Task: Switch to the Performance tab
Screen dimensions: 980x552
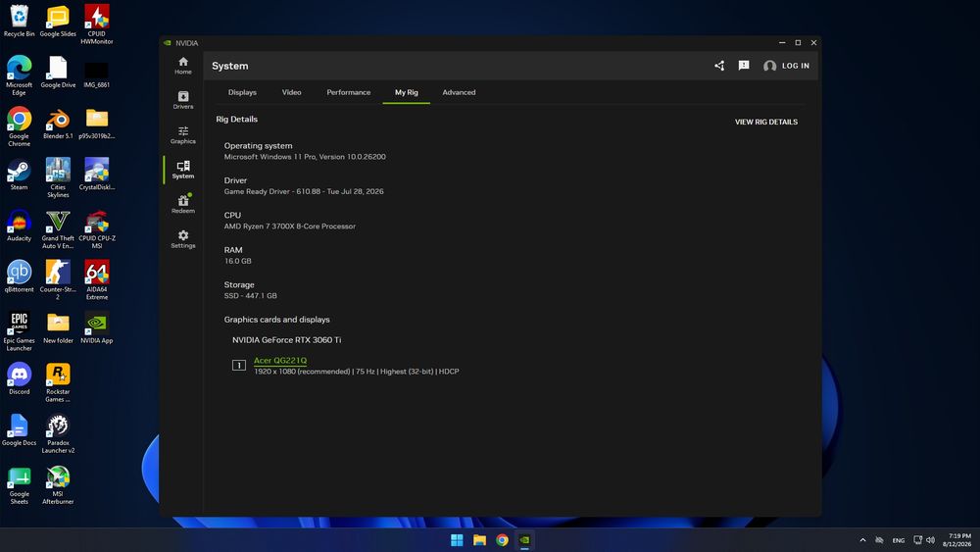Action: coord(348,92)
